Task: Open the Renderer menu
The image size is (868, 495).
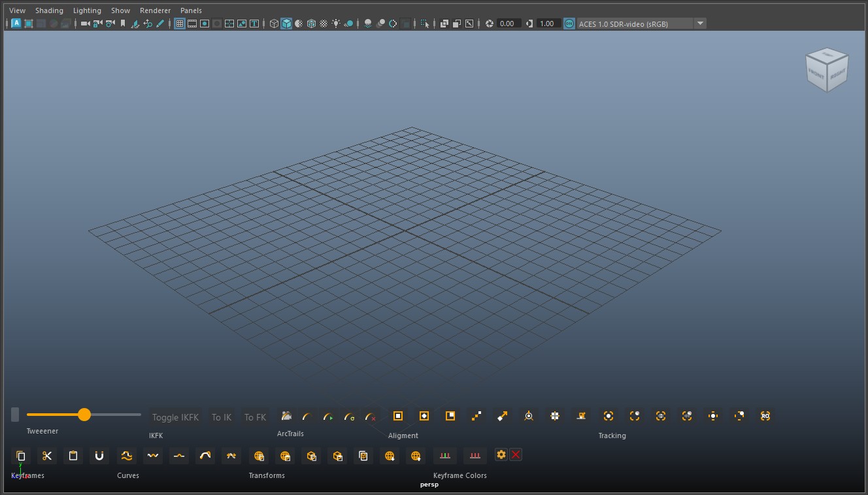Action: tap(155, 10)
